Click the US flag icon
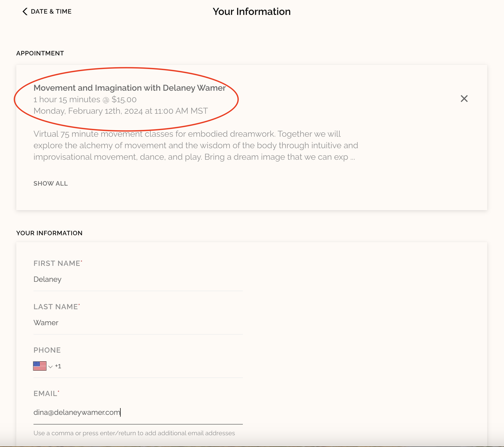Viewport: 504px width, 447px height. coord(40,366)
